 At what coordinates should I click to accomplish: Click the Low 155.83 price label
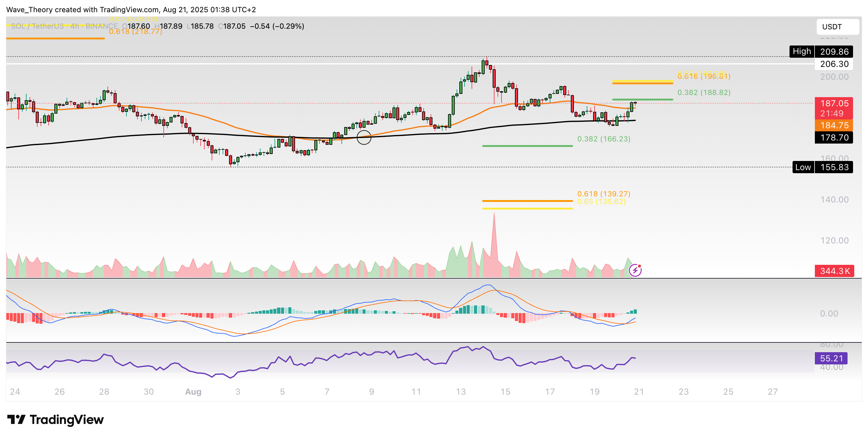822,167
